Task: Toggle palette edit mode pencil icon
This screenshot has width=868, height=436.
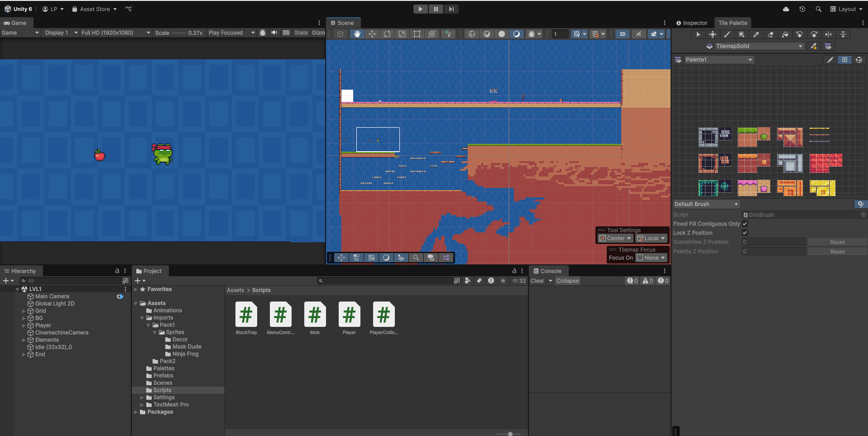Action: (x=830, y=60)
